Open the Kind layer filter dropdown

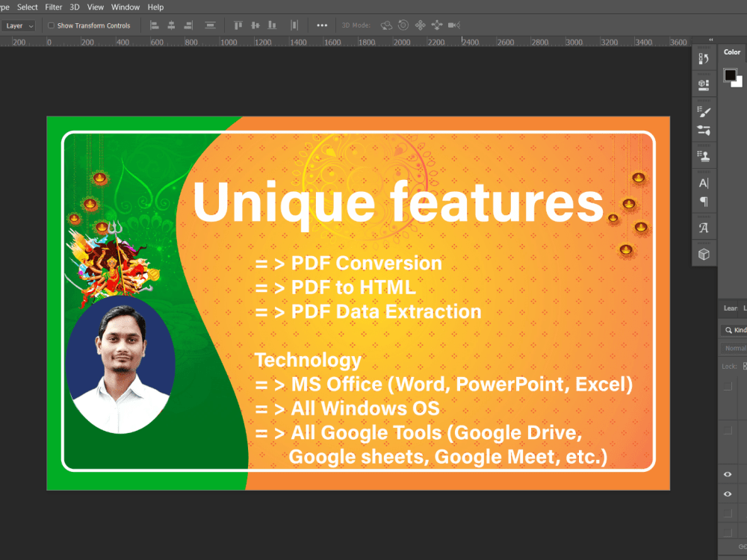(x=734, y=330)
